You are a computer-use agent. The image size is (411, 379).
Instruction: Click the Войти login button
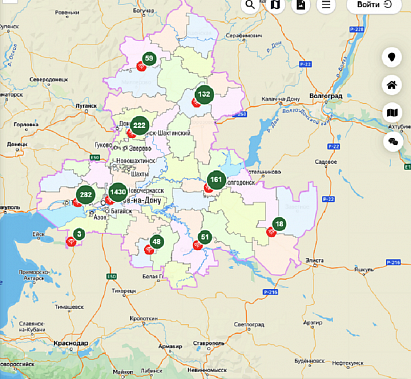[374, 5]
